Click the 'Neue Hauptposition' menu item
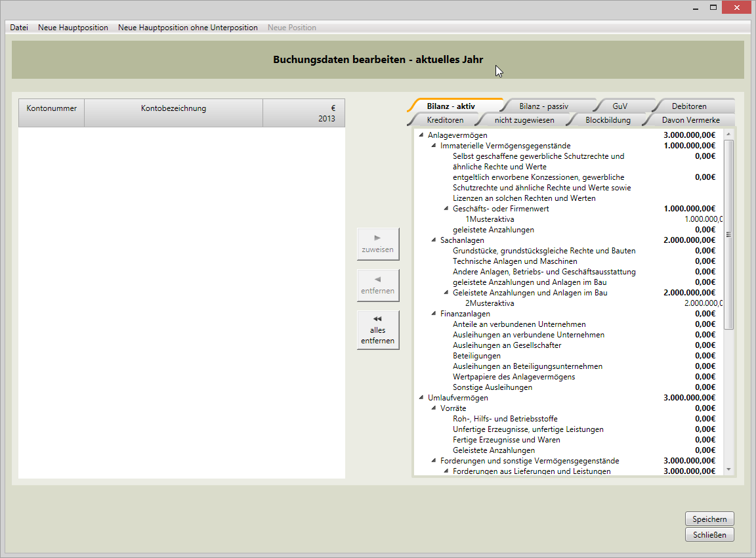 tap(73, 28)
